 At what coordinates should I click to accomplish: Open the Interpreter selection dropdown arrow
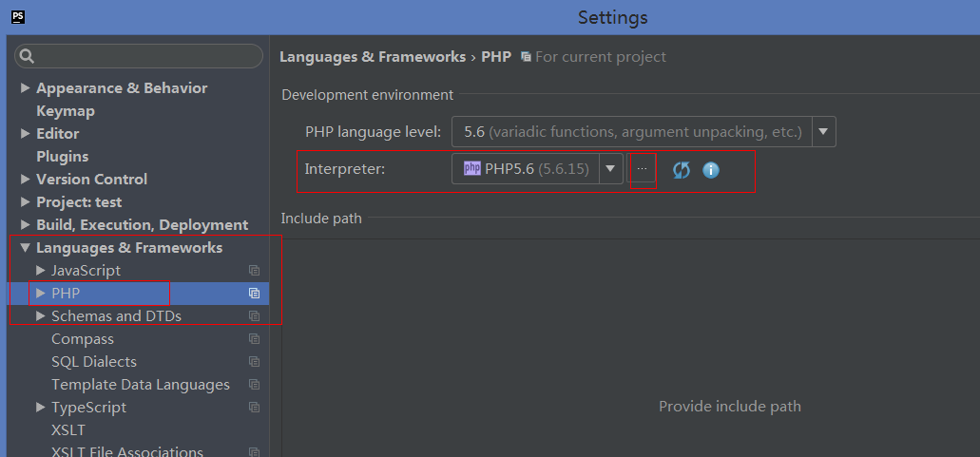click(x=610, y=169)
